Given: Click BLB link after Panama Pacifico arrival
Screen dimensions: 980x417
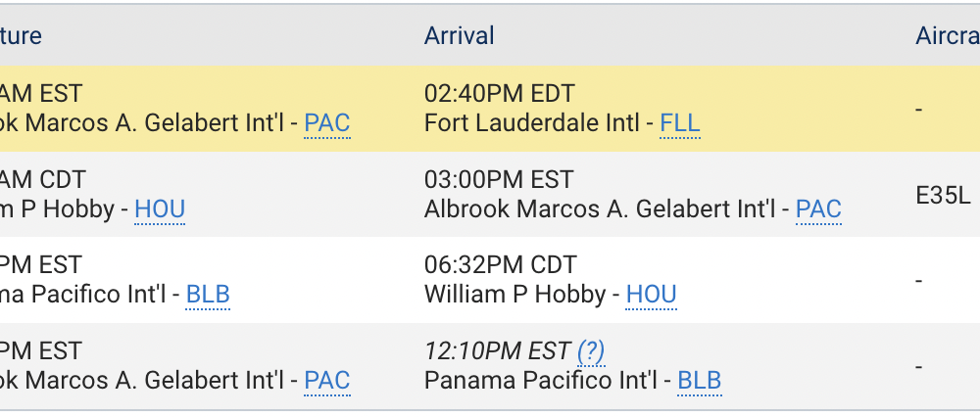Looking at the screenshot, I should [700, 380].
